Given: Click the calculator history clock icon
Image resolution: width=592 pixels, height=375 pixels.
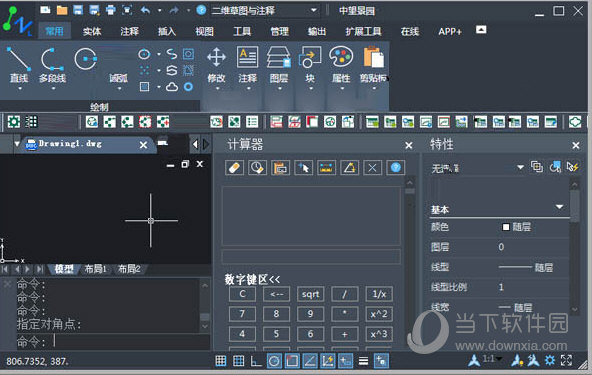Looking at the screenshot, I should tap(257, 167).
